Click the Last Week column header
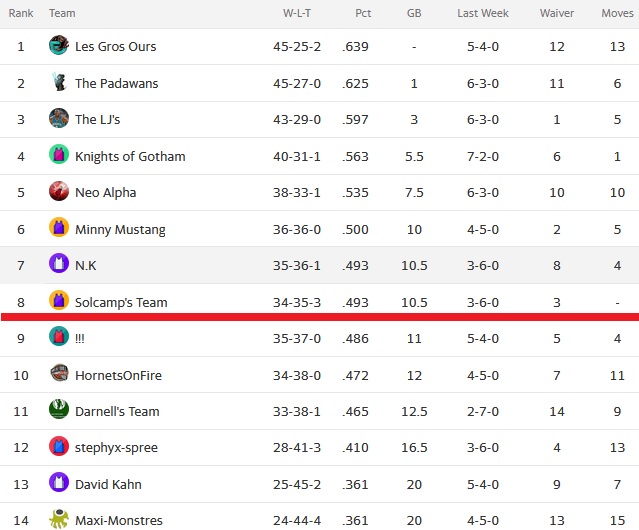The height and width of the screenshot is (530, 639). tap(483, 13)
